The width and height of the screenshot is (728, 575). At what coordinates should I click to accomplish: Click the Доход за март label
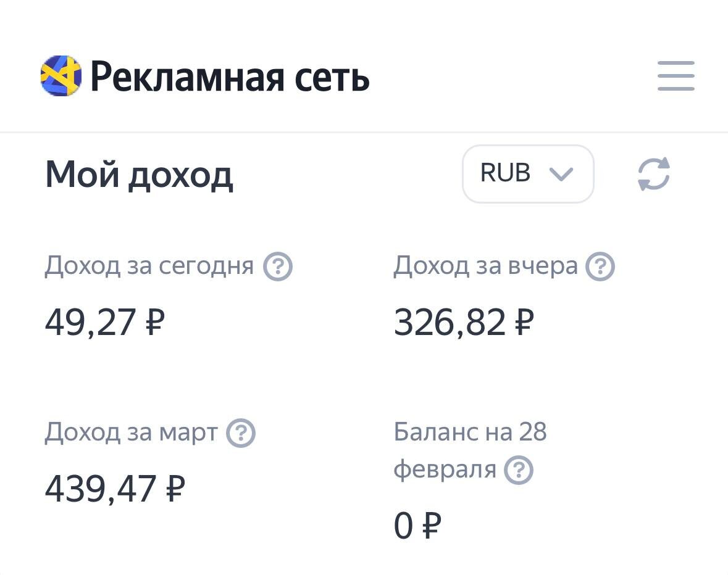point(131,433)
